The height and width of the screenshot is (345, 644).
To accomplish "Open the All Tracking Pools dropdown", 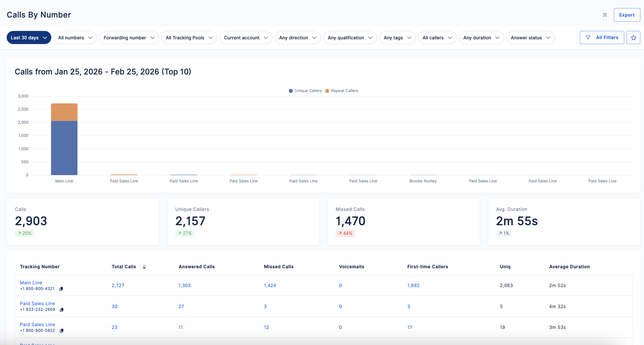I will click(189, 37).
